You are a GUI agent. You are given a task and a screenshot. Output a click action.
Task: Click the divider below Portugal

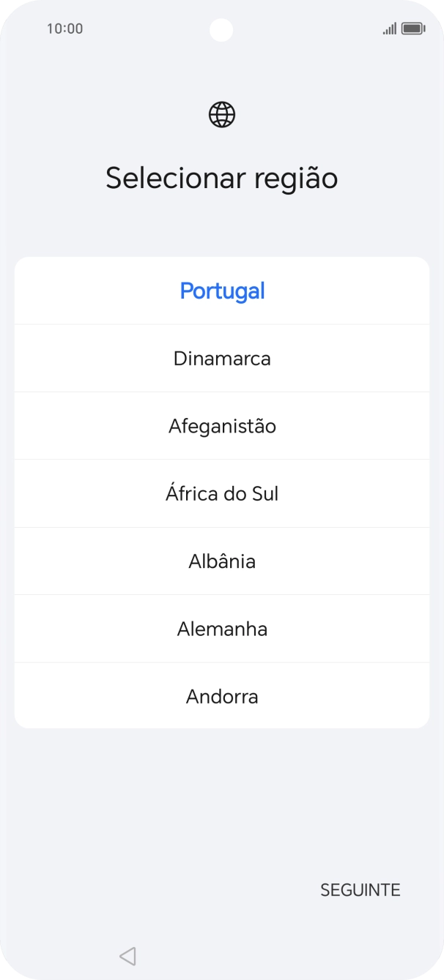point(222,324)
